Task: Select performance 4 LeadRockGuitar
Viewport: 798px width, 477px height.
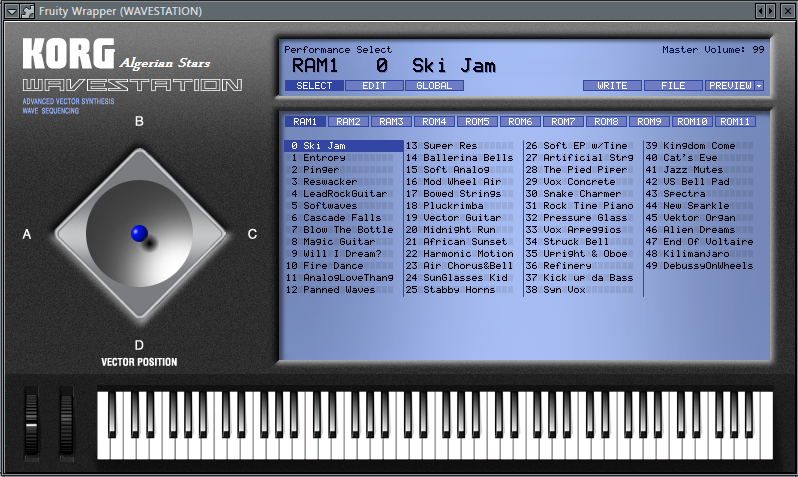Action: 344,193
